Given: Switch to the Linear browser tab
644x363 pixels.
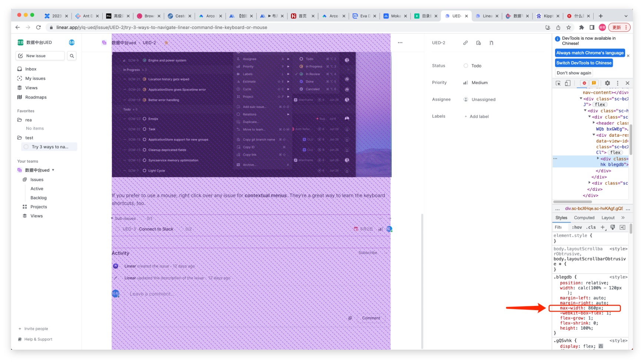Looking at the screenshot, I should (487, 16).
